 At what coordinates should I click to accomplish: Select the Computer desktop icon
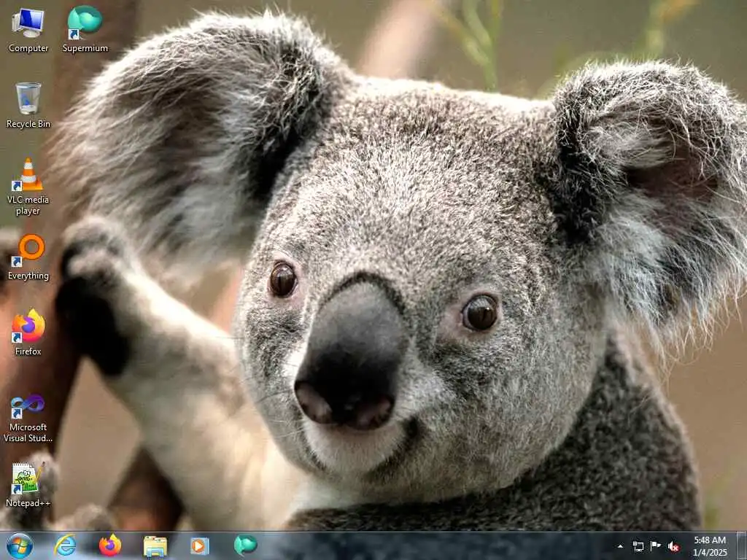pyautogui.click(x=28, y=29)
